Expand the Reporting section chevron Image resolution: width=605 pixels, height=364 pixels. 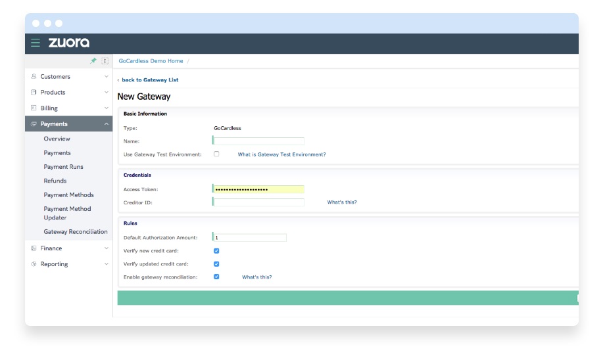click(x=107, y=264)
